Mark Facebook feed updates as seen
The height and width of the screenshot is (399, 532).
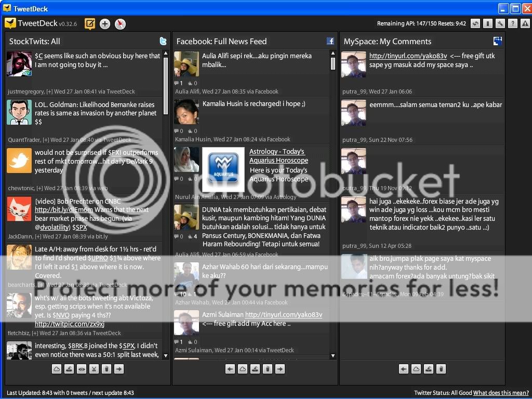point(255,369)
